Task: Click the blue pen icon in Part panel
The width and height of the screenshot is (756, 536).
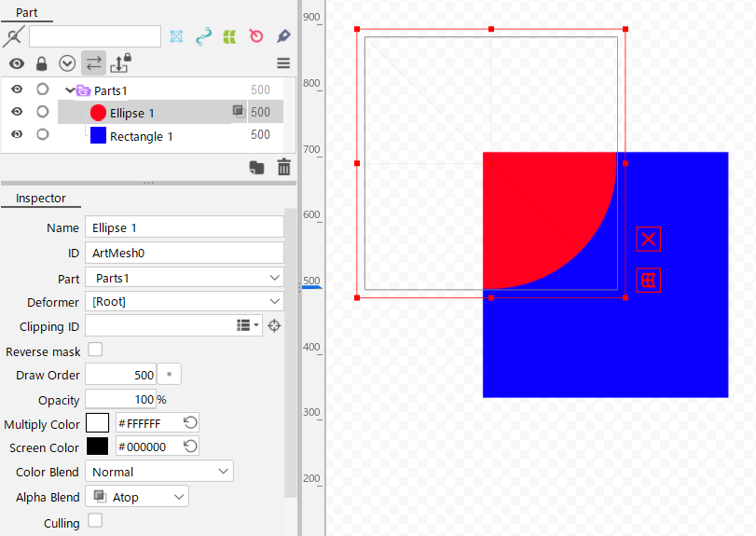Action: point(283,36)
